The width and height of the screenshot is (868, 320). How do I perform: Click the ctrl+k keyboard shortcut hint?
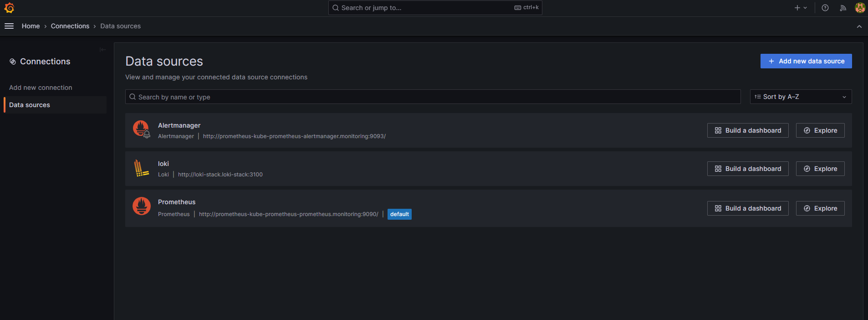coord(526,8)
